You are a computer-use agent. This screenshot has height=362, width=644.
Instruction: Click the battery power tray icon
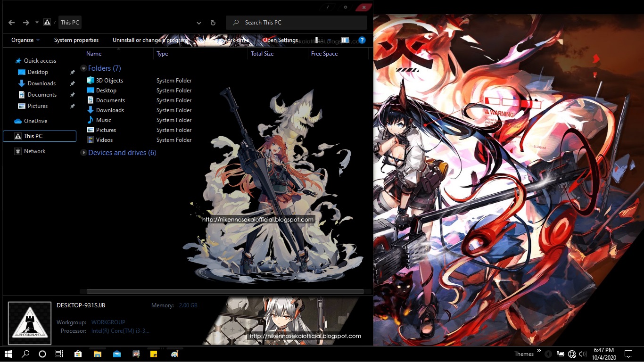(561, 354)
